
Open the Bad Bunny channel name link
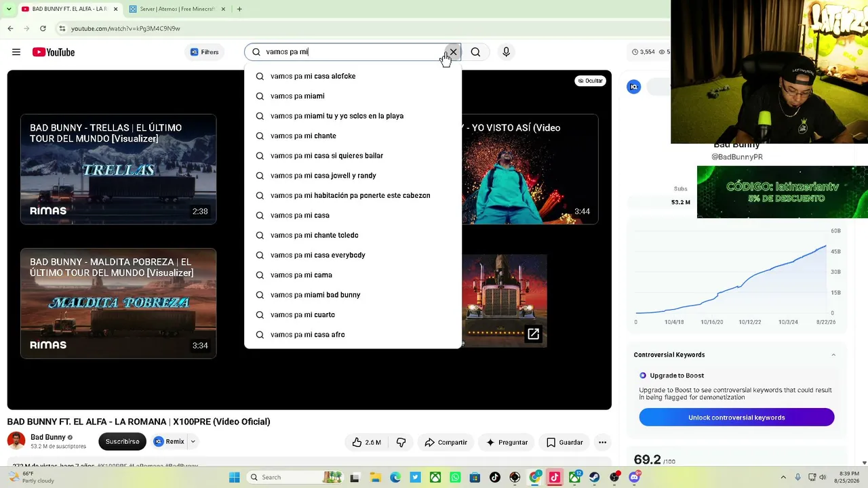pyautogui.click(x=48, y=437)
